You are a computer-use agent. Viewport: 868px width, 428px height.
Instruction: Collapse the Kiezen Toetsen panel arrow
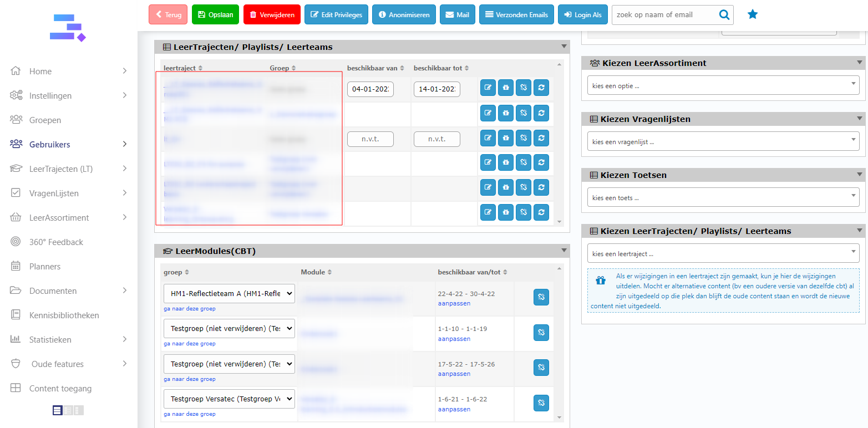[859, 175]
